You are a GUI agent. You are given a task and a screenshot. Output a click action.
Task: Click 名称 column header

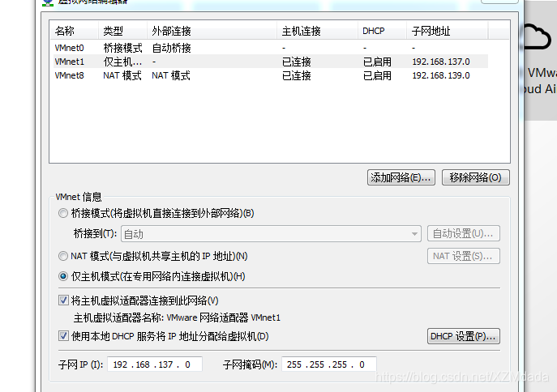(74, 31)
